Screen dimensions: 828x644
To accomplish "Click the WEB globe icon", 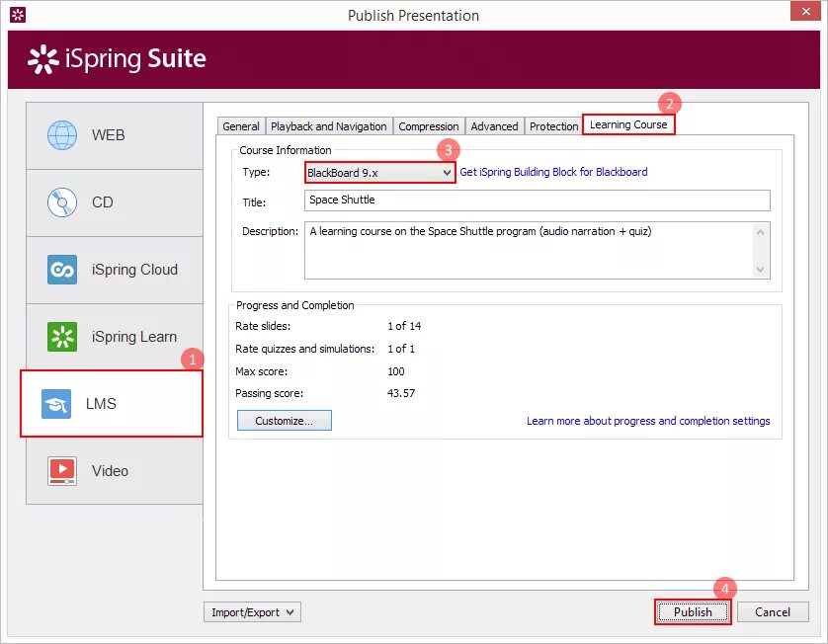I will pyautogui.click(x=62, y=135).
